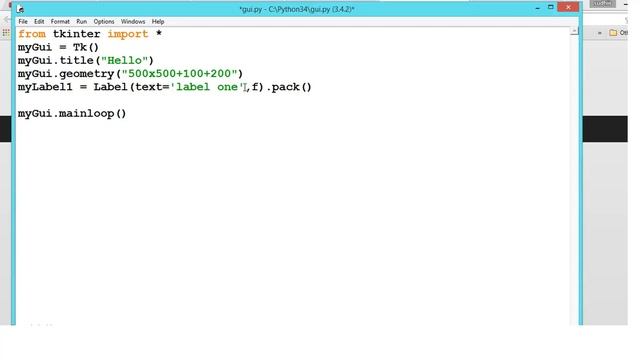Click the folder icon in background bookmarks bar

coord(613,33)
